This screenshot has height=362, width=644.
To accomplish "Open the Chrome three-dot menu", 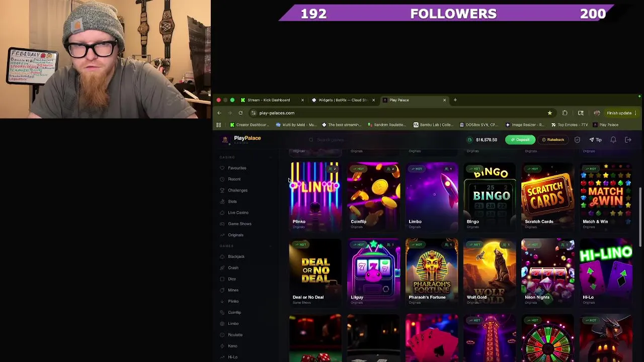I will tap(636, 113).
